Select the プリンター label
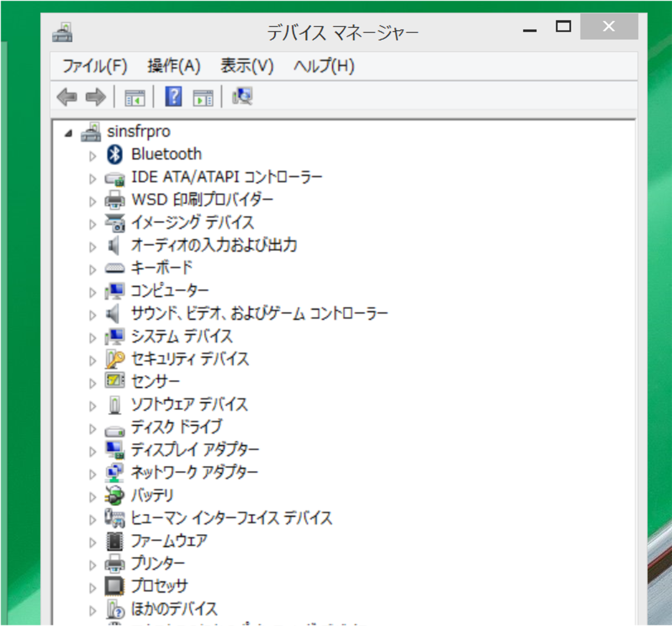Viewport: 672px width, 626px height. point(158,563)
